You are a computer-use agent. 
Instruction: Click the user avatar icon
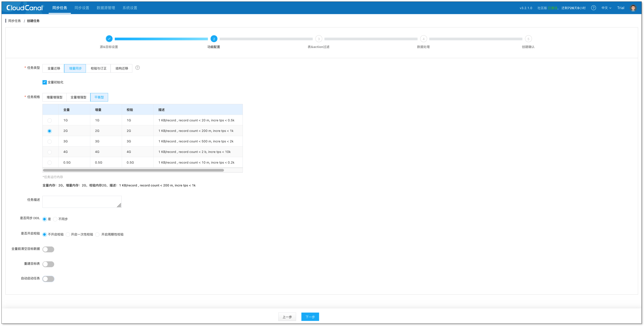(633, 8)
